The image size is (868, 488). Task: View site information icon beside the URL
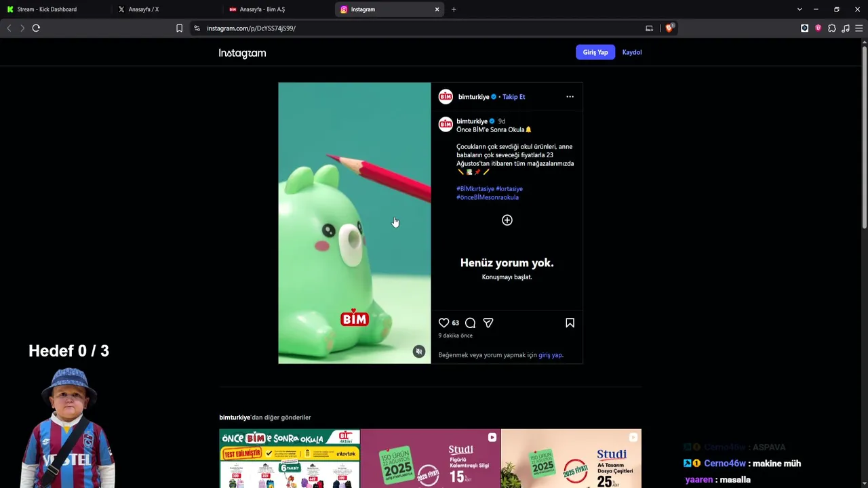(197, 28)
